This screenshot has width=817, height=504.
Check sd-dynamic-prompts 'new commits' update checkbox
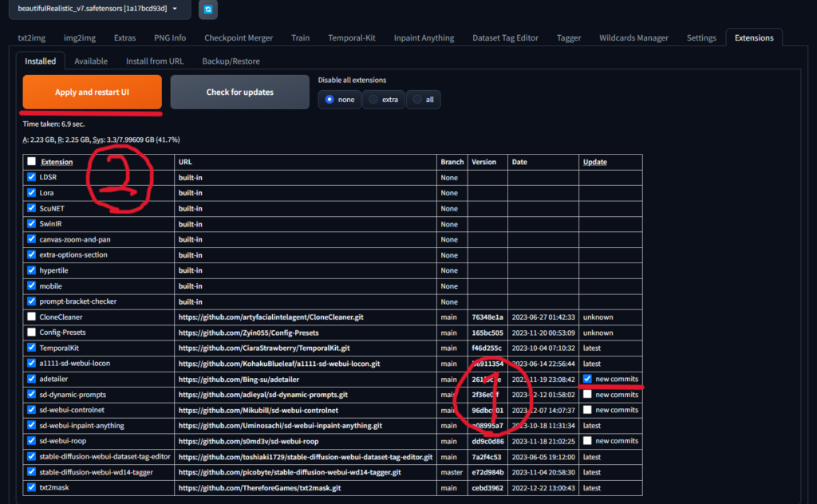tap(588, 394)
